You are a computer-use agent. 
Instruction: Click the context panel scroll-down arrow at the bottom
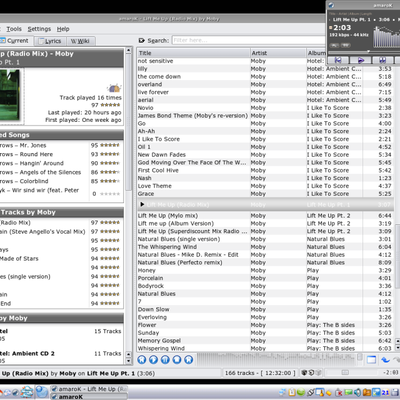[x=129, y=361]
